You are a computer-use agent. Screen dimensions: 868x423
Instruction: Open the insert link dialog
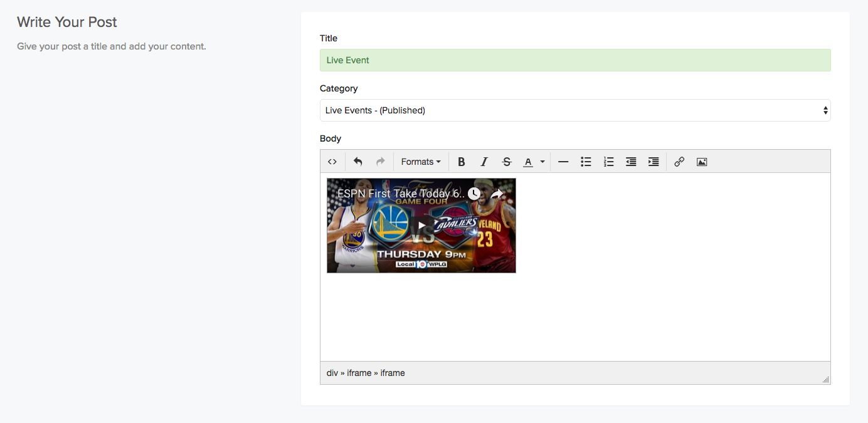click(x=679, y=162)
